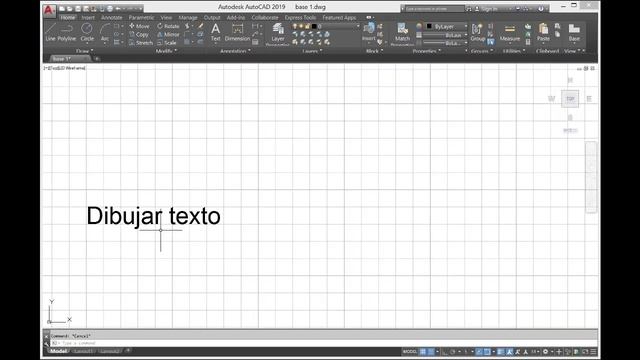
Task: Click the Paste clipboard icon
Action: 543,32
